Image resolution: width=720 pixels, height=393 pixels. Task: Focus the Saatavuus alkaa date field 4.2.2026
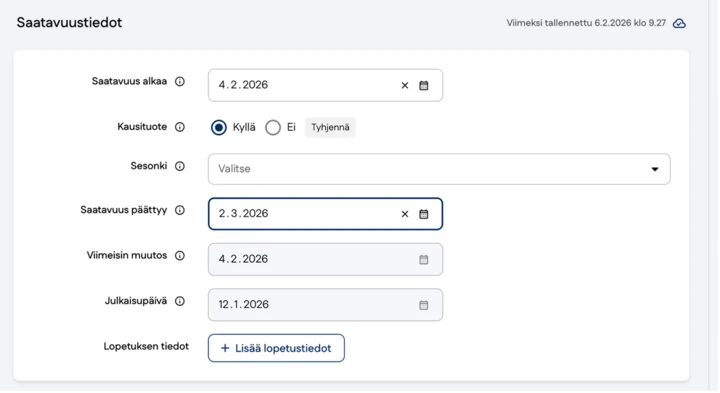[325, 85]
